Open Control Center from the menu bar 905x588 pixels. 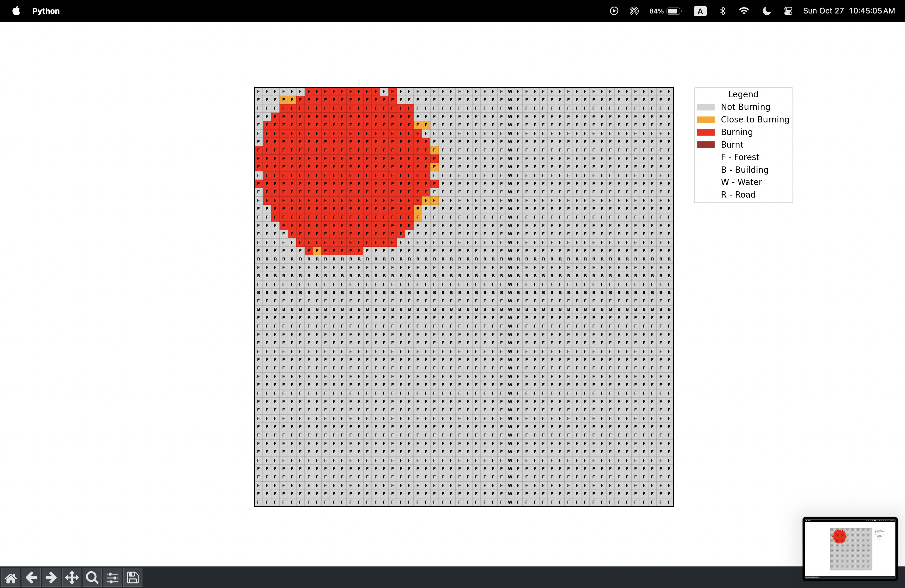click(788, 11)
